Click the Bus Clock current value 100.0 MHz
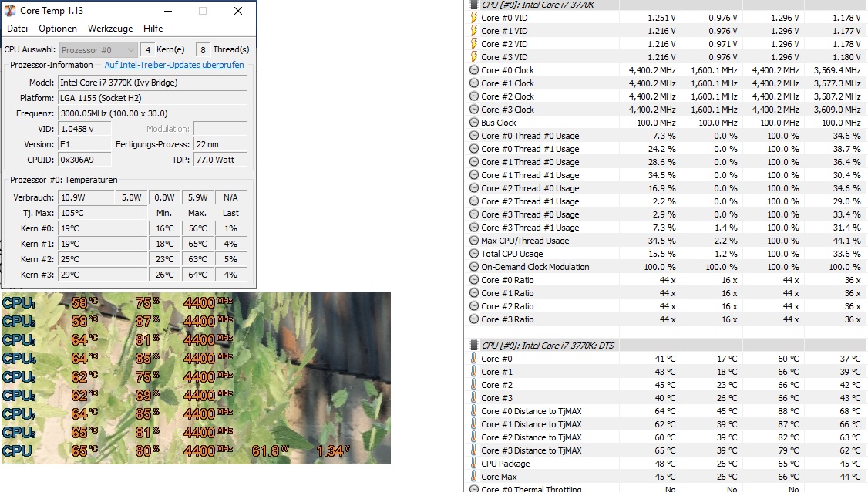 (x=656, y=123)
